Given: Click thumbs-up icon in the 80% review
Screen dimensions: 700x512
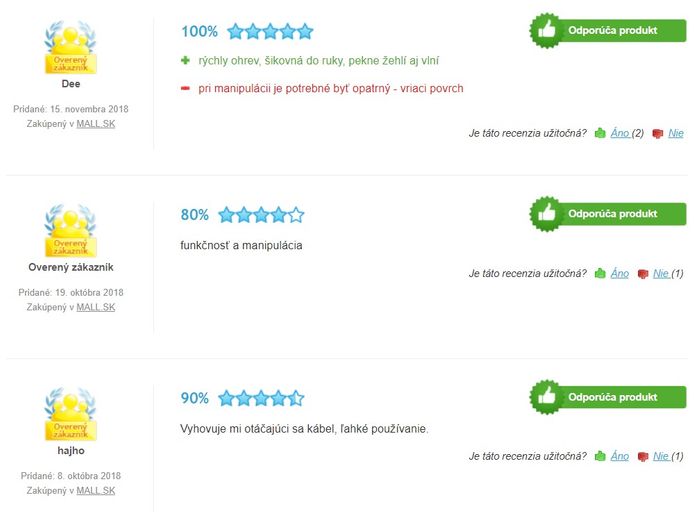Looking at the screenshot, I should (600, 273).
